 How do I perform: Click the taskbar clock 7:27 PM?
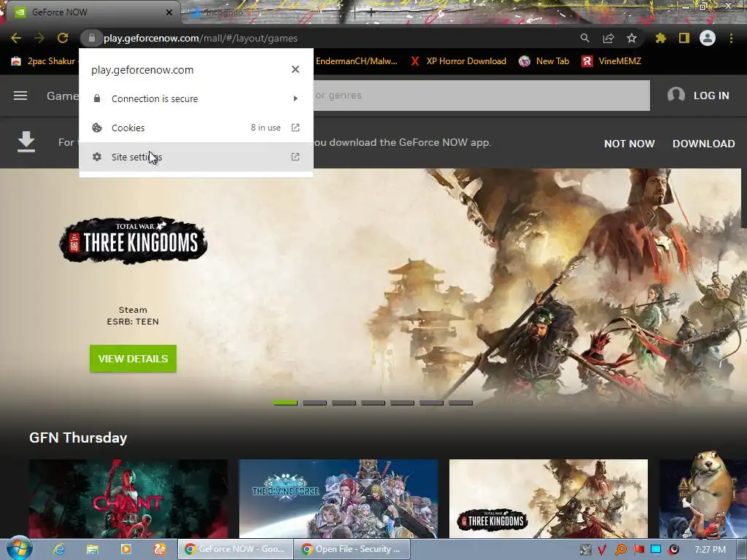point(710,550)
